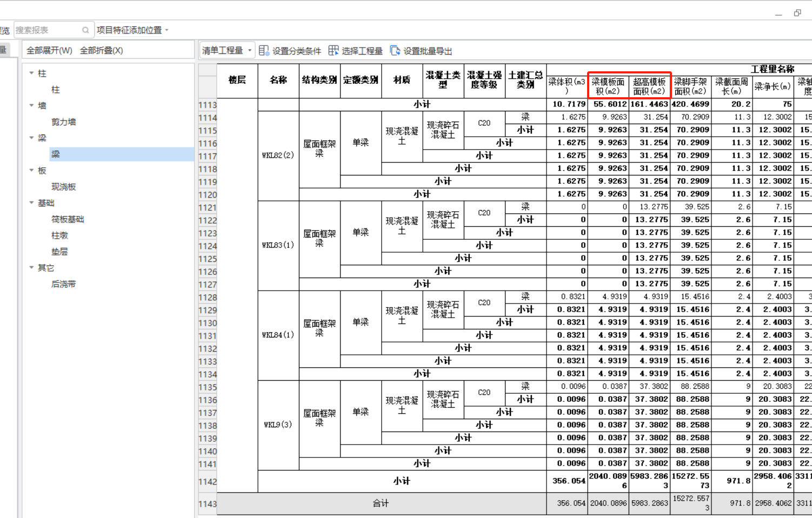Select row number 1143
812x518 pixels.
coord(208,504)
